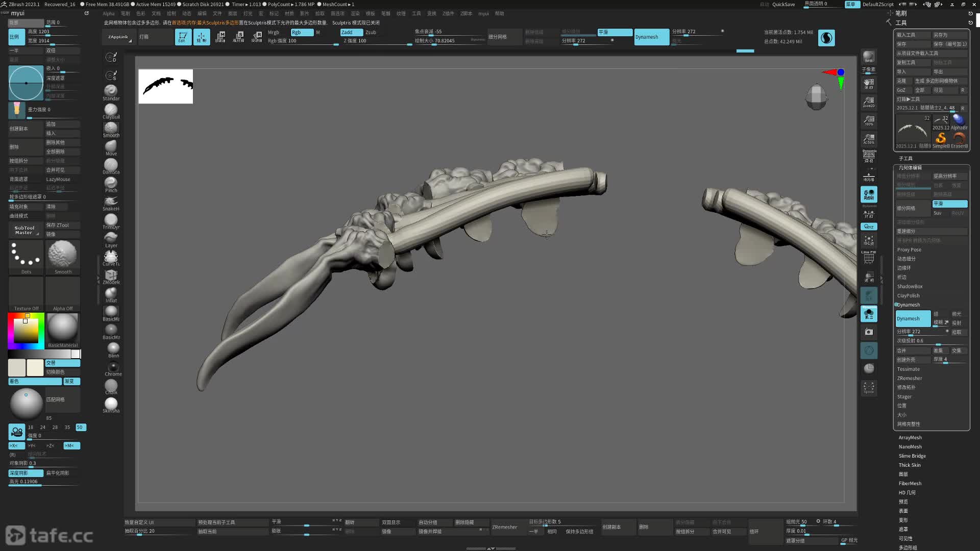Click the BPR render icon
This screenshot has width=980, height=551.
(x=868, y=57)
